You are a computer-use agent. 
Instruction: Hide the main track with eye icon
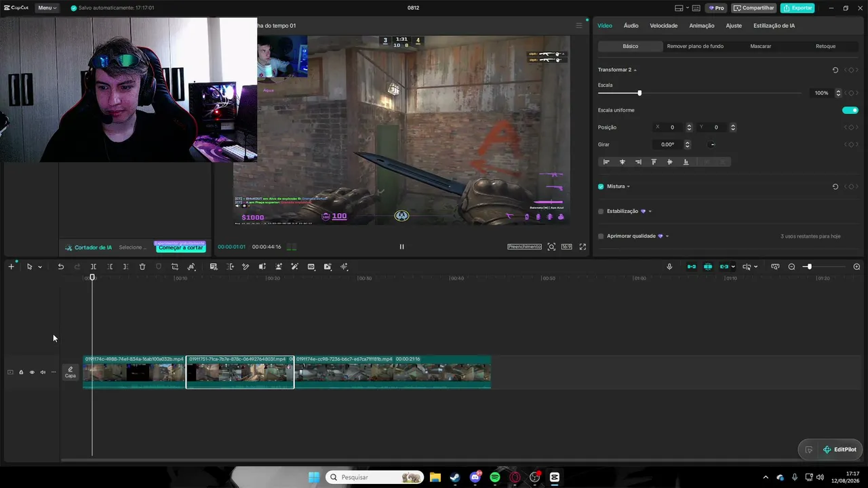[32, 372]
